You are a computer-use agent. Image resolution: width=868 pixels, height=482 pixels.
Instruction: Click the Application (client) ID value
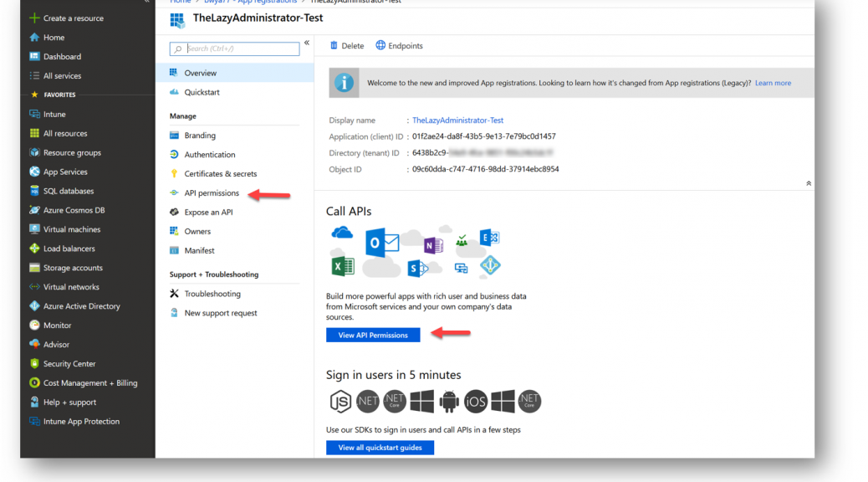click(484, 136)
